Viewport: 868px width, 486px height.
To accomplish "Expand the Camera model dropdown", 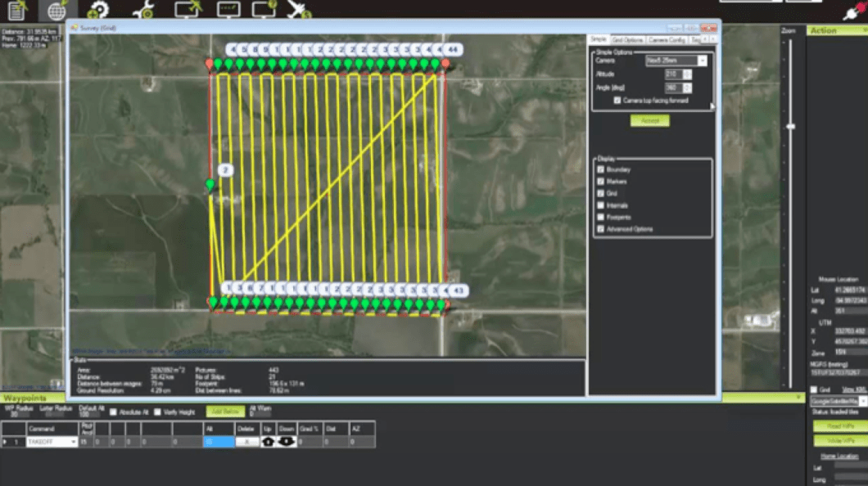I will point(702,61).
